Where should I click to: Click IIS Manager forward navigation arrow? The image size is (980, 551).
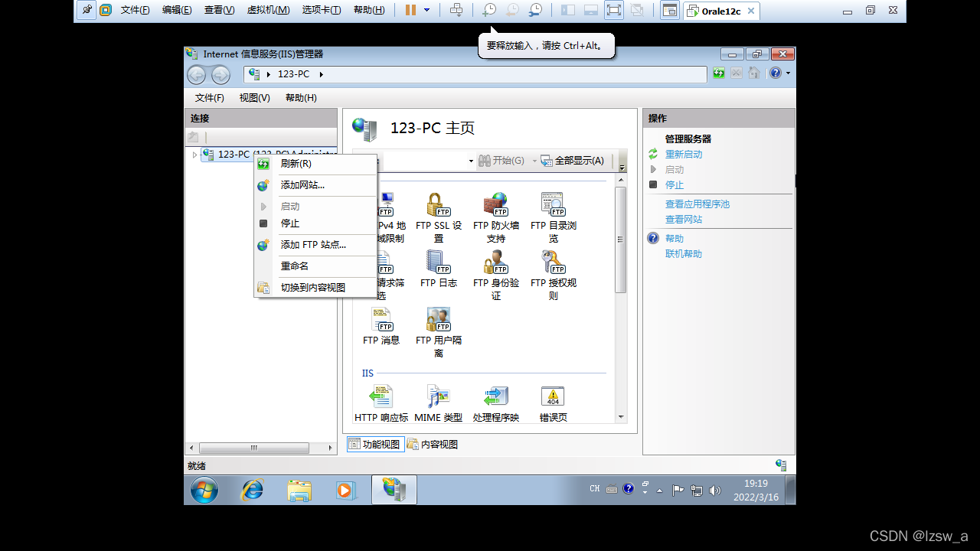pos(220,74)
